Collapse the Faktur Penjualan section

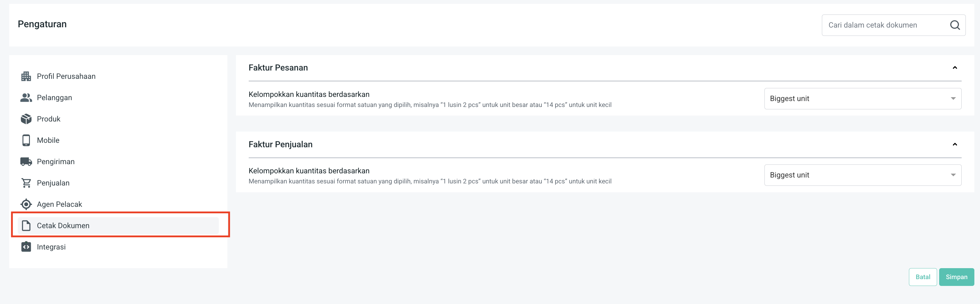[x=955, y=144]
